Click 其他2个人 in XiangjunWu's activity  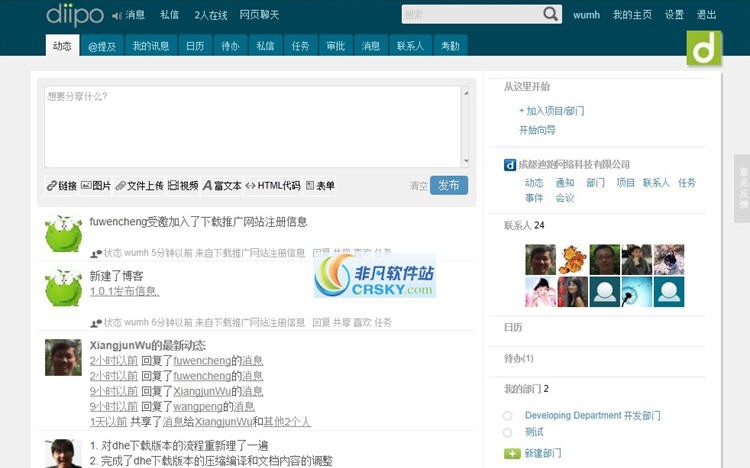point(287,422)
